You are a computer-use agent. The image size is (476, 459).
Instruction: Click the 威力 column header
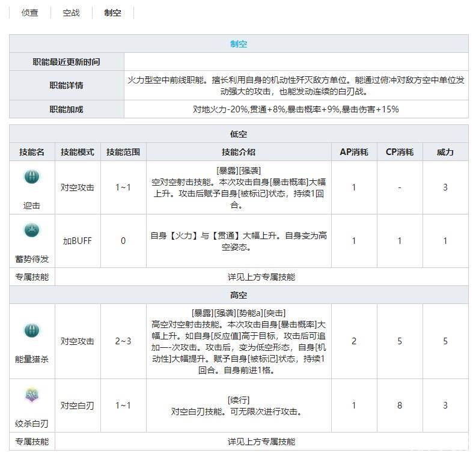tap(445, 152)
